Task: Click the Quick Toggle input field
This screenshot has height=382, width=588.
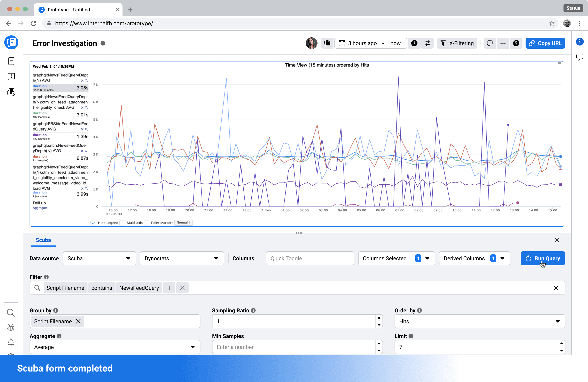Action: coord(310,258)
